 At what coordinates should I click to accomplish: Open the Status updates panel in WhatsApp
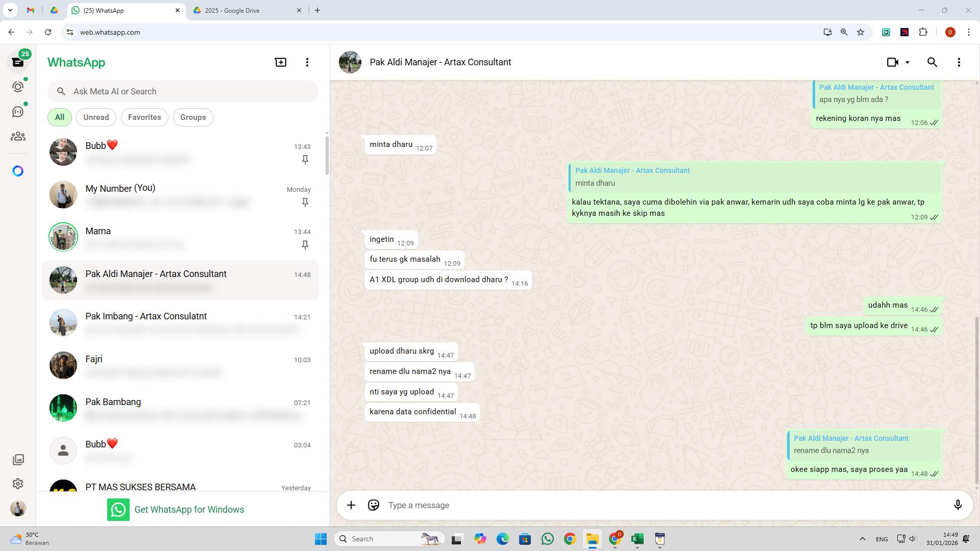(18, 86)
